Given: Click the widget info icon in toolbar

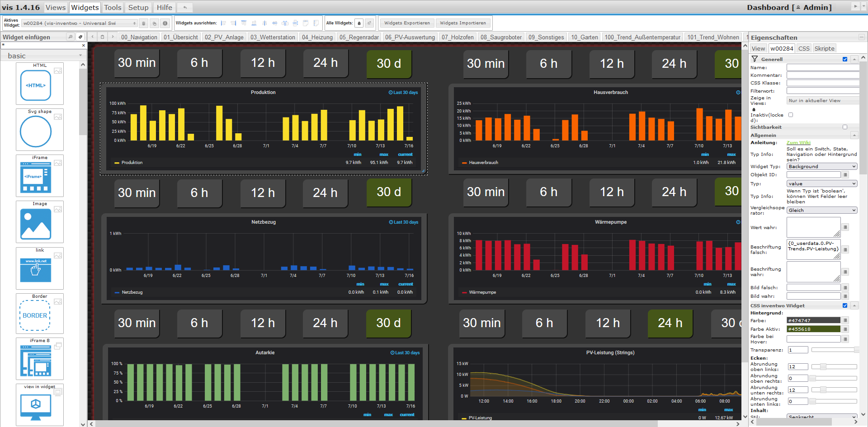Looking at the screenshot, I should point(165,23).
